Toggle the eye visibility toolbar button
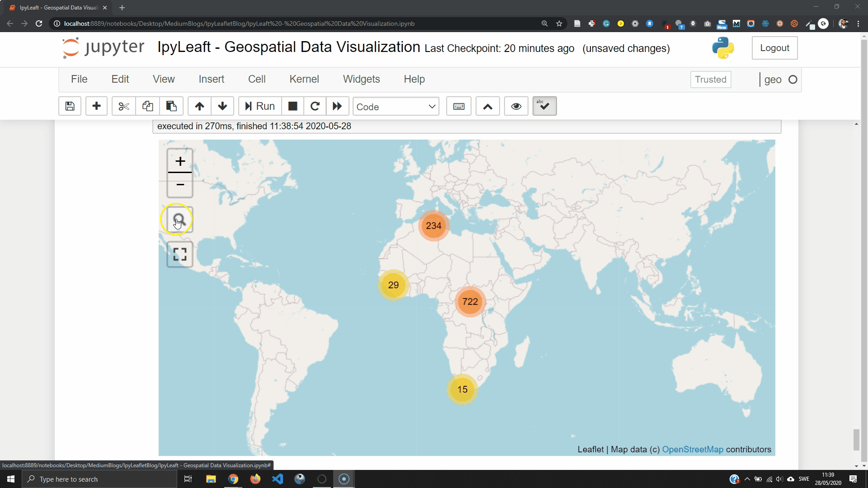The height and width of the screenshot is (488, 868). click(516, 106)
